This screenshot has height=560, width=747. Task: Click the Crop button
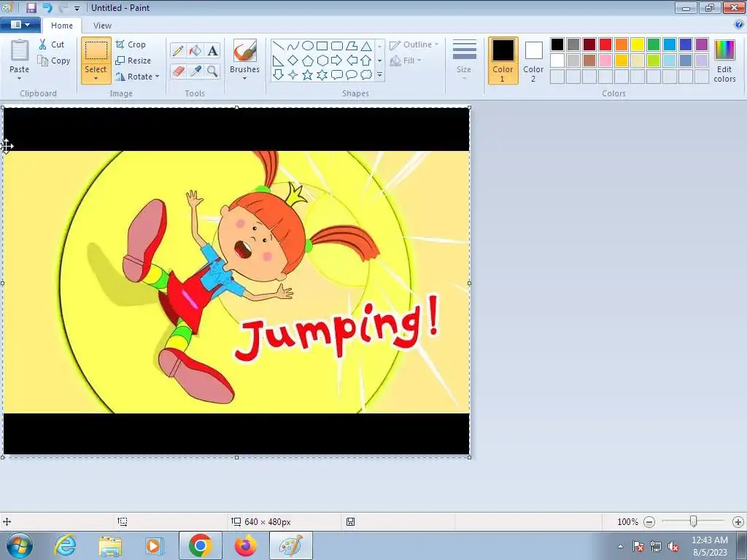coord(130,44)
